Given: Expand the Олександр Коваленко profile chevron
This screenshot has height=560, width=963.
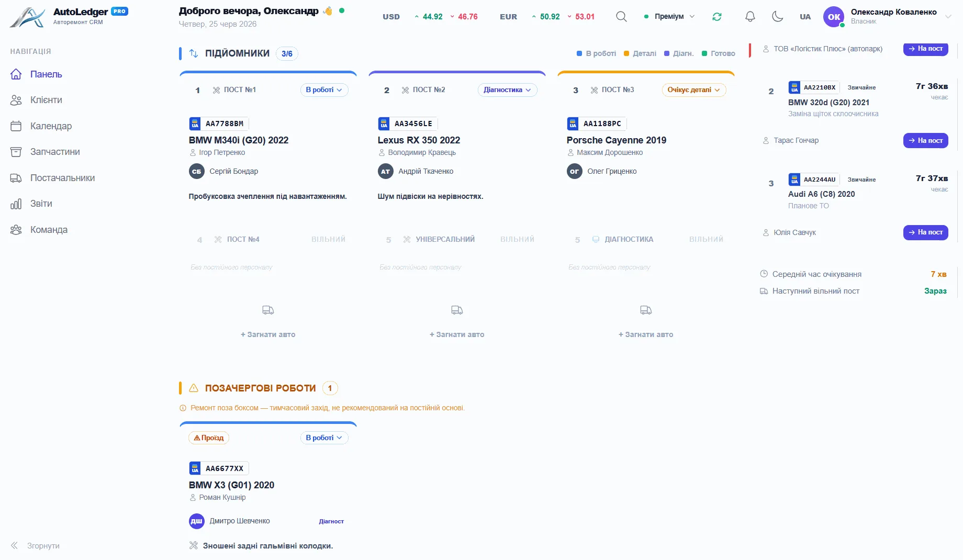Looking at the screenshot, I should point(948,17).
